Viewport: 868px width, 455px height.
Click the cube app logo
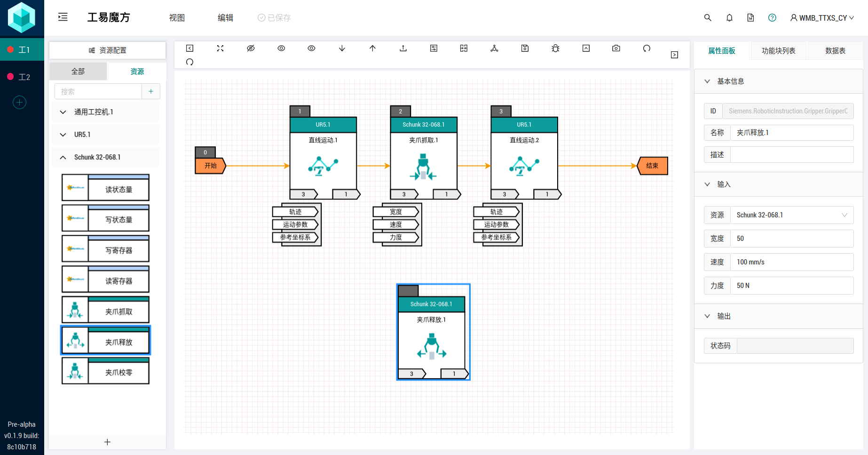point(22,17)
